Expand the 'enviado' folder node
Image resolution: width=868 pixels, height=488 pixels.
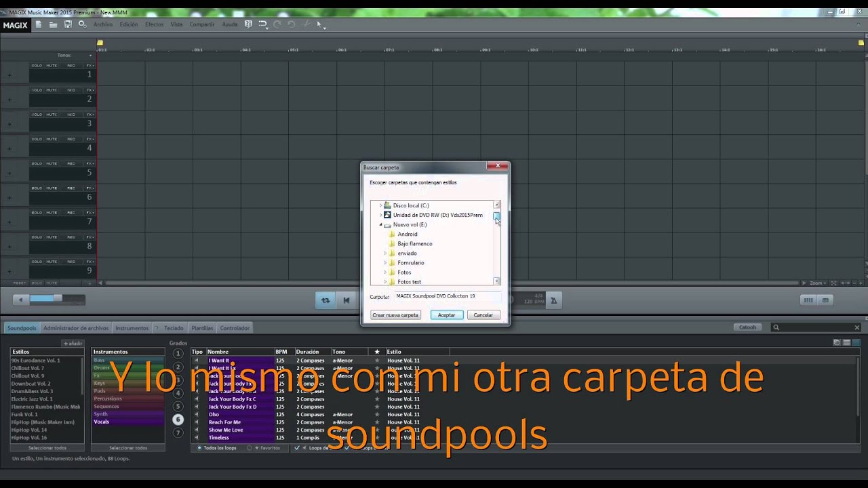click(385, 253)
